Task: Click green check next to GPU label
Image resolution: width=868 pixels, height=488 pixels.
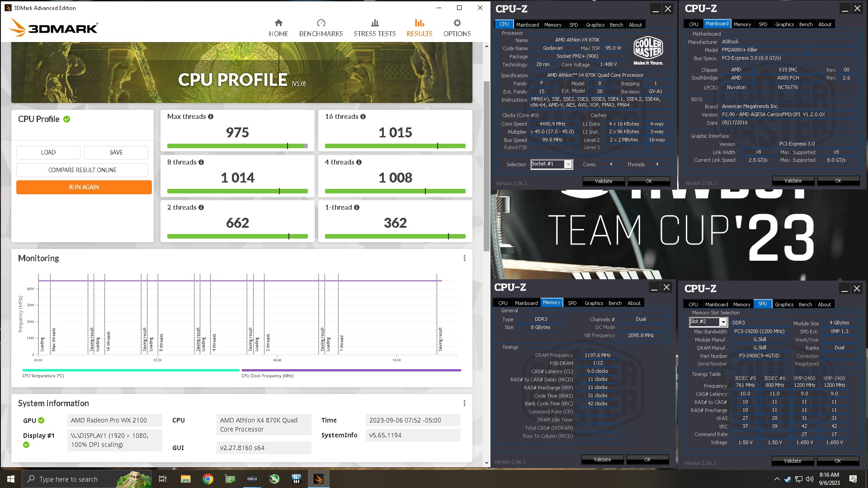Action: pyautogui.click(x=41, y=420)
